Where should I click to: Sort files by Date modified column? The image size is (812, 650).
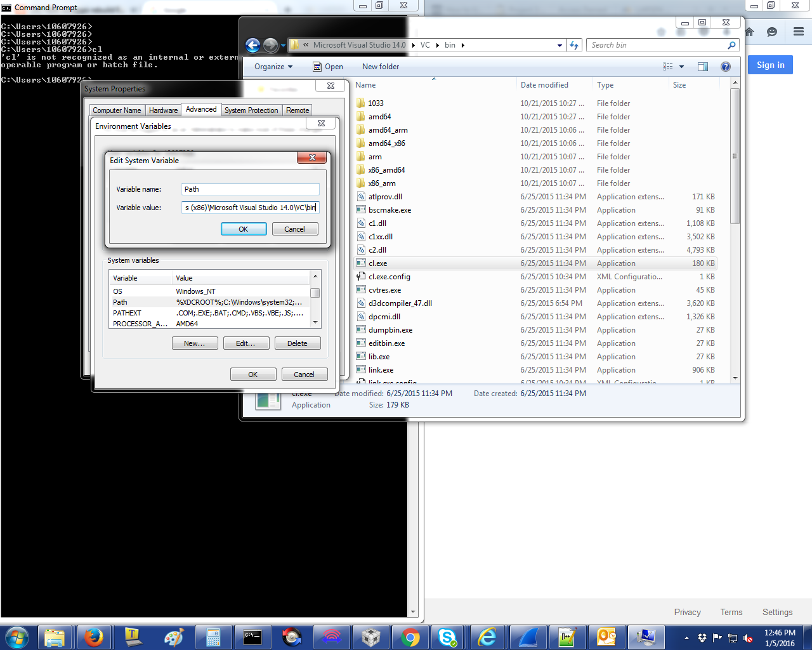(554, 85)
